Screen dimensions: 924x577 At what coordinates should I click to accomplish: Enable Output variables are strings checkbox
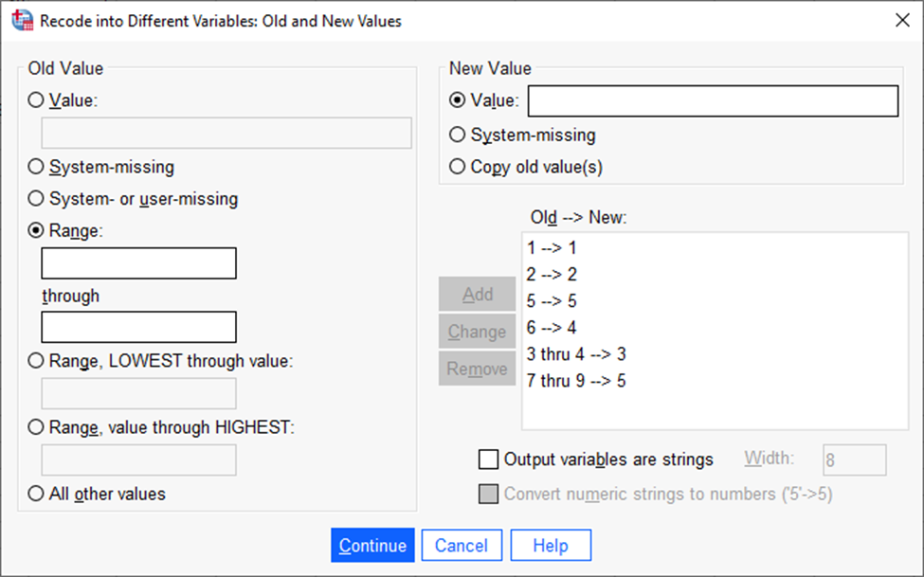[x=488, y=460]
